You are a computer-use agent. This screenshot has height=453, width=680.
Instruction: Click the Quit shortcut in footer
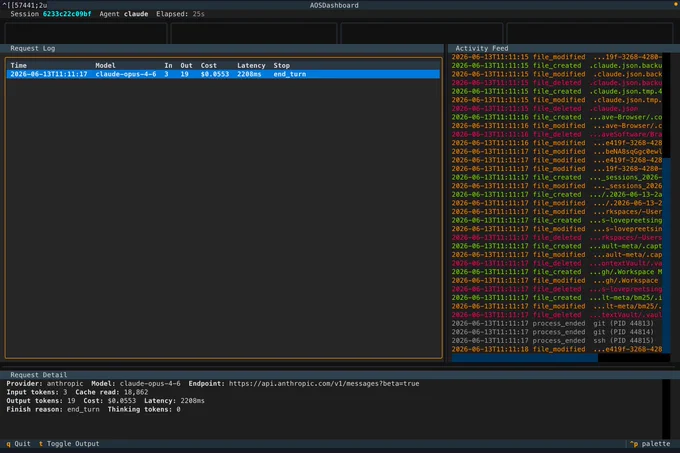pyautogui.click(x=18, y=443)
